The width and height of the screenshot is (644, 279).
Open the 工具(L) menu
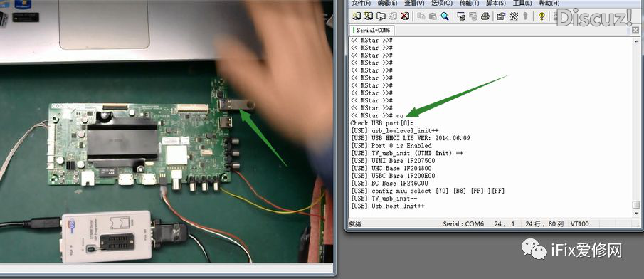[522, 3]
